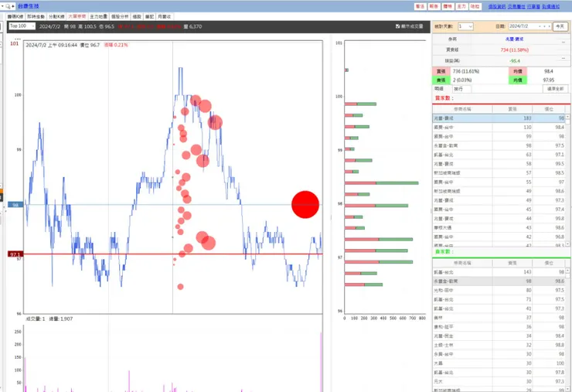Click the last blue link in the top-right header
The width and height of the screenshot is (572, 392).
pyautogui.click(x=550, y=6)
